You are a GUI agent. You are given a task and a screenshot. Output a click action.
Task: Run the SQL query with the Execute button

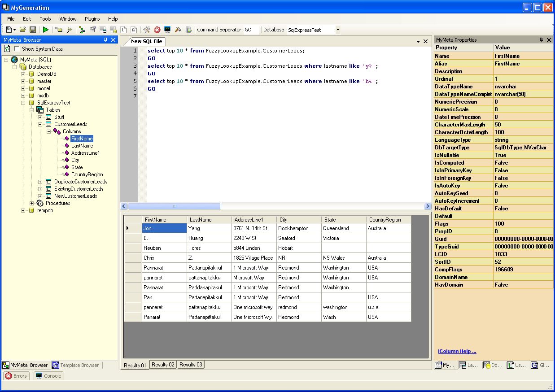click(45, 30)
